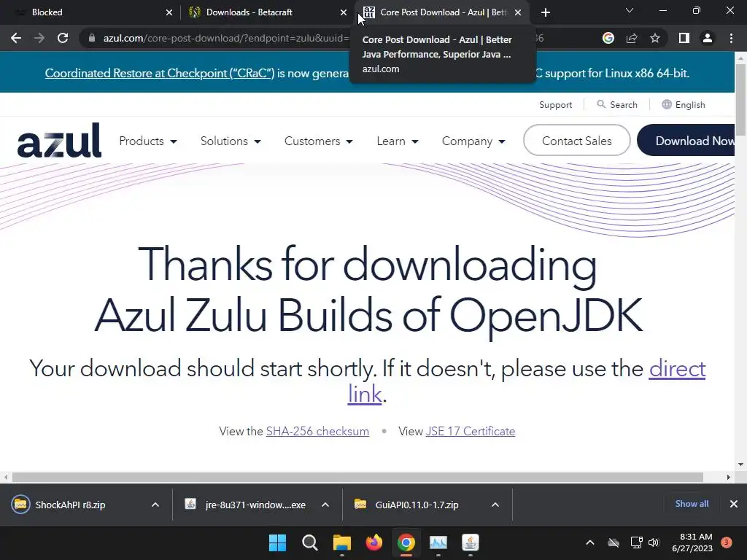Click the Download Now button

pyautogui.click(x=686, y=141)
